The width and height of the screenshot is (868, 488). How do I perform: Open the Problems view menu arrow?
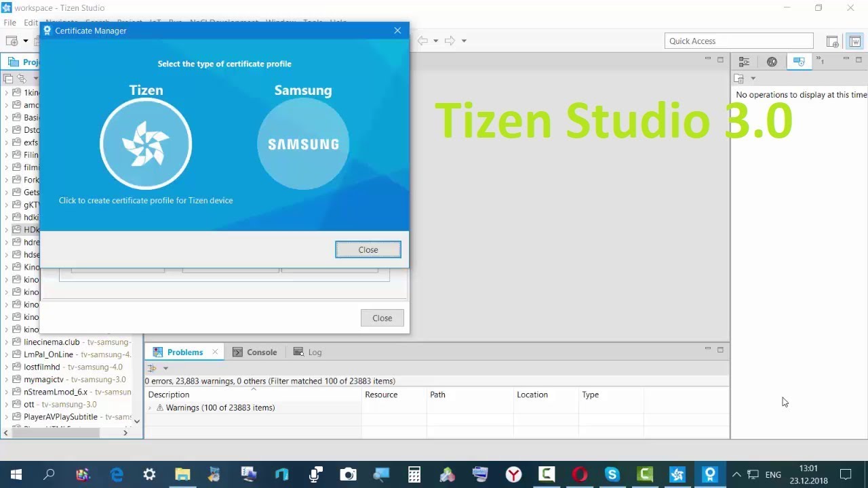coord(165,369)
